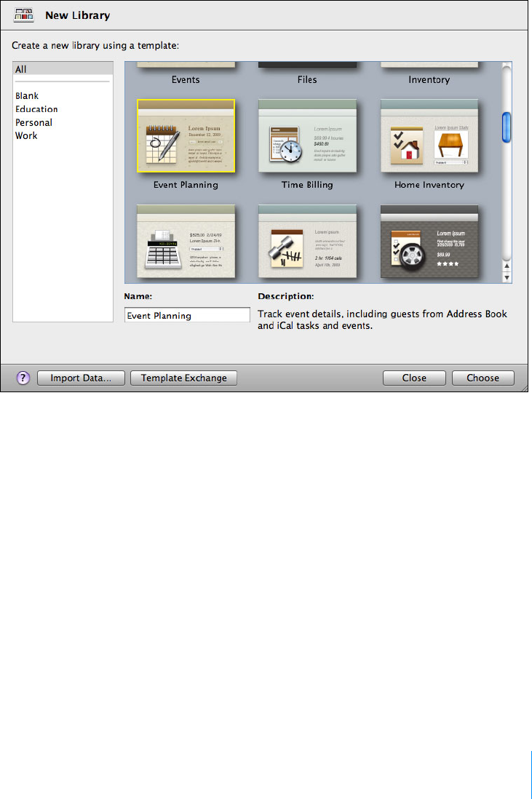This screenshot has width=532, height=799.
Task: Select the Blank category
Action: click(x=27, y=96)
